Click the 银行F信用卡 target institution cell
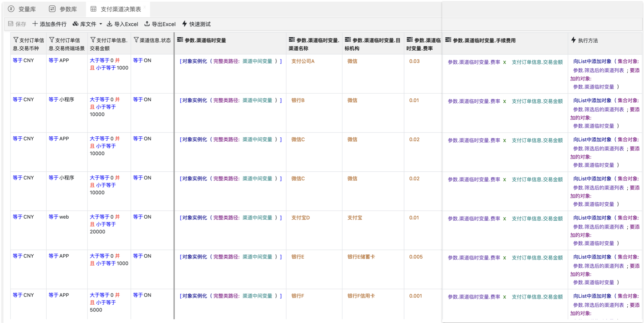This screenshot has height=323, width=644. click(x=361, y=296)
